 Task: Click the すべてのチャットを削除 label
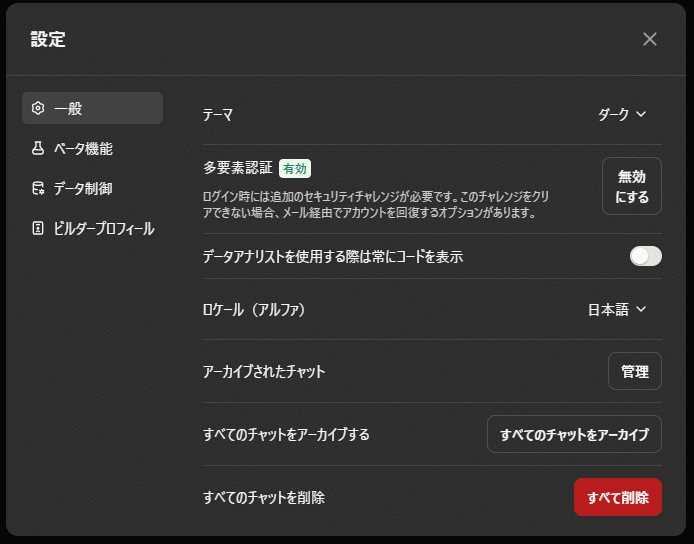click(x=264, y=498)
